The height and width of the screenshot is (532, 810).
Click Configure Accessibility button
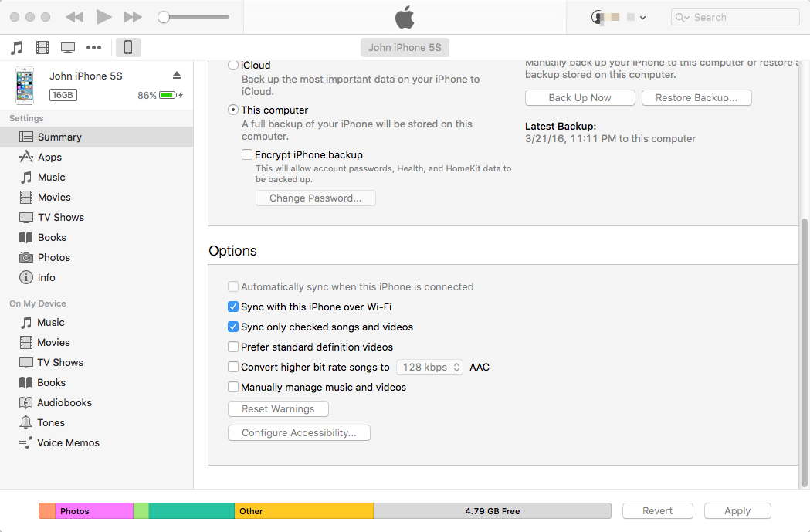pyautogui.click(x=299, y=433)
